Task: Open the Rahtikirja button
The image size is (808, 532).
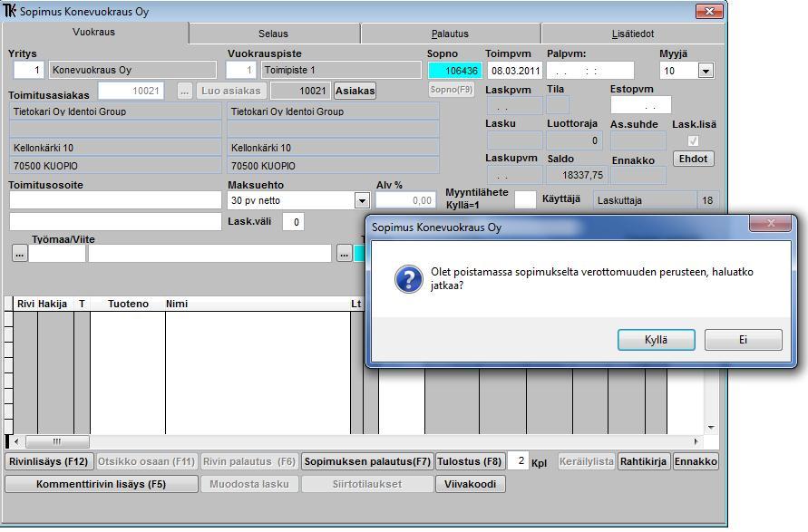Action: [643, 461]
